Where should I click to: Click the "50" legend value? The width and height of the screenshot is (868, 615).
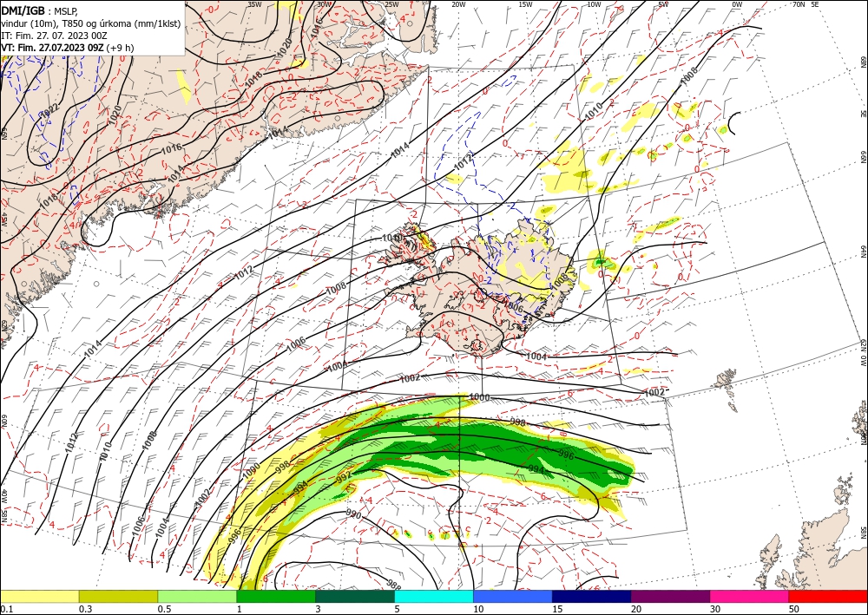[x=794, y=609]
